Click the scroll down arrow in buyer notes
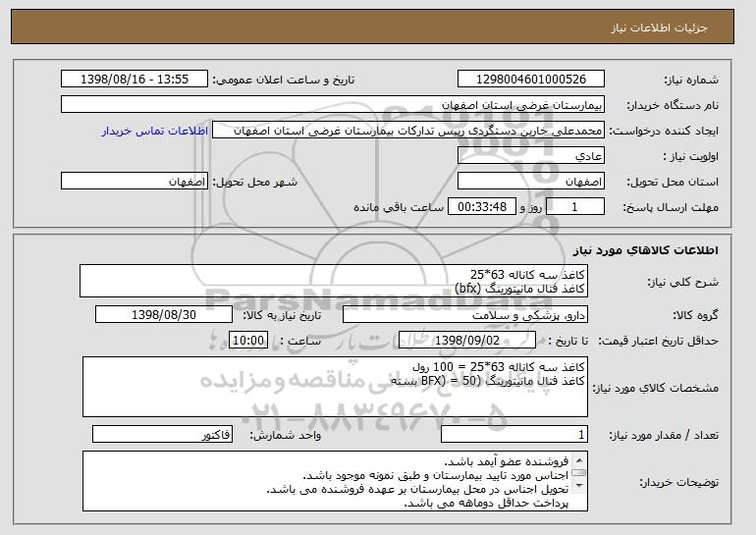This screenshot has width=756, height=535. click(x=579, y=486)
